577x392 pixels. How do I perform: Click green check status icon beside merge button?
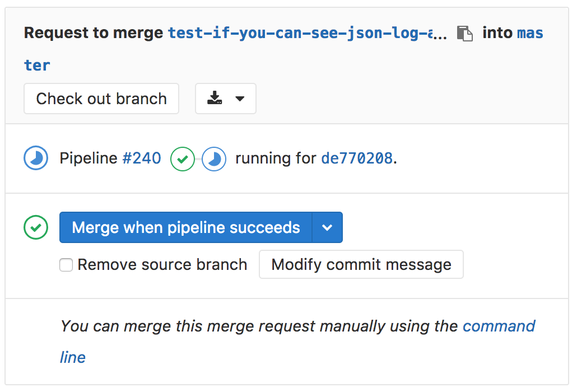coord(36,227)
